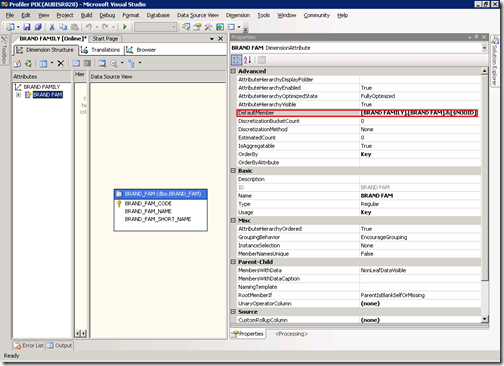
Task: Open the Database menu
Action: (158, 15)
